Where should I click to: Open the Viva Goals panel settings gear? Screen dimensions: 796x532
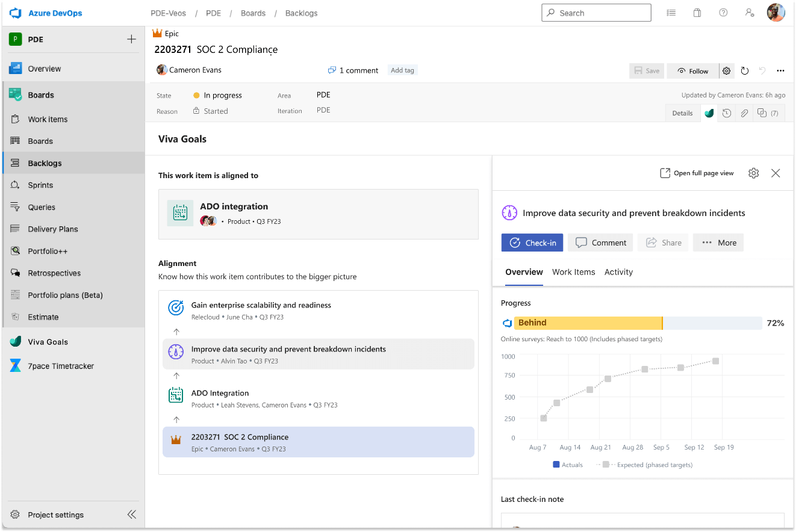tap(753, 173)
